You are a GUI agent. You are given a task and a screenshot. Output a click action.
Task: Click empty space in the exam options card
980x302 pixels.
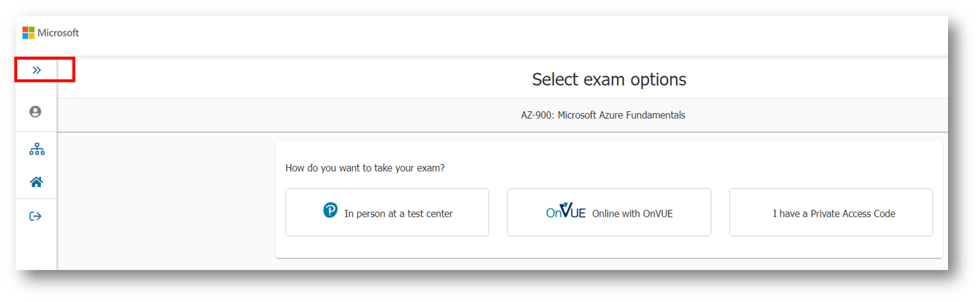click(609, 247)
